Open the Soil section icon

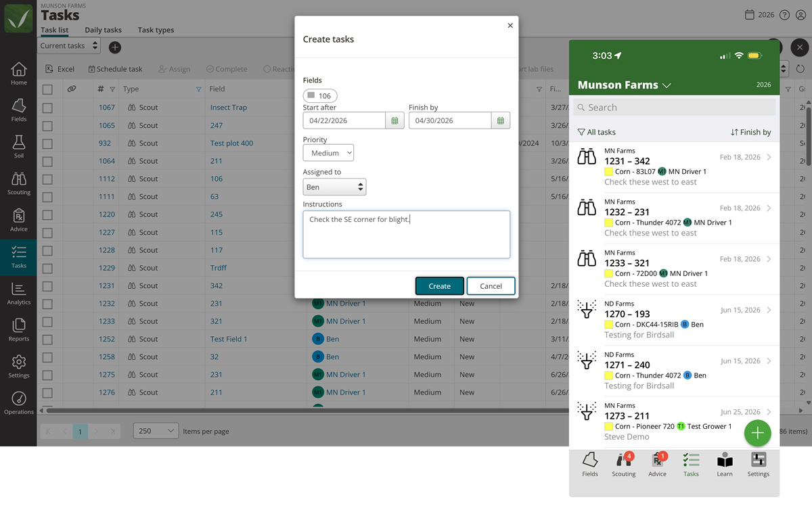(x=19, y=146)
